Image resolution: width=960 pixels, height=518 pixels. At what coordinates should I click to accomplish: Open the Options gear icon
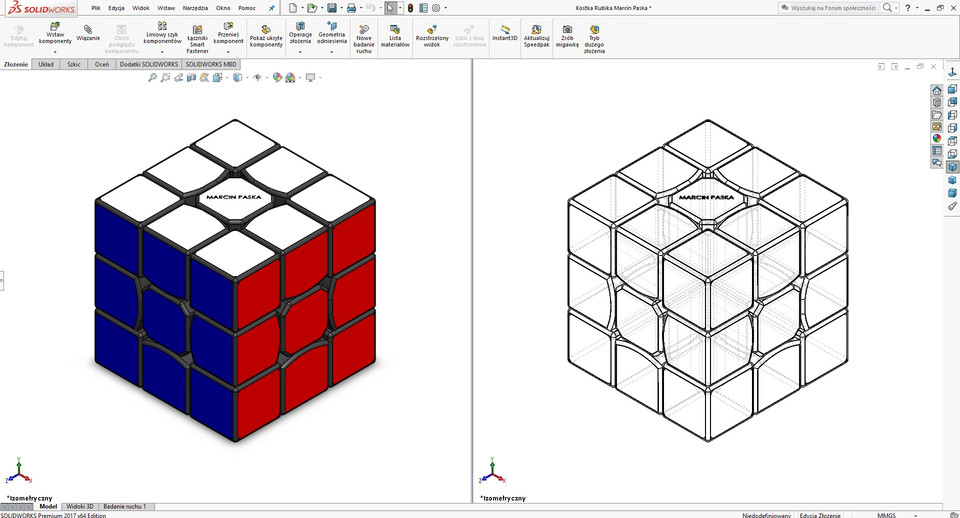[436, 8]
